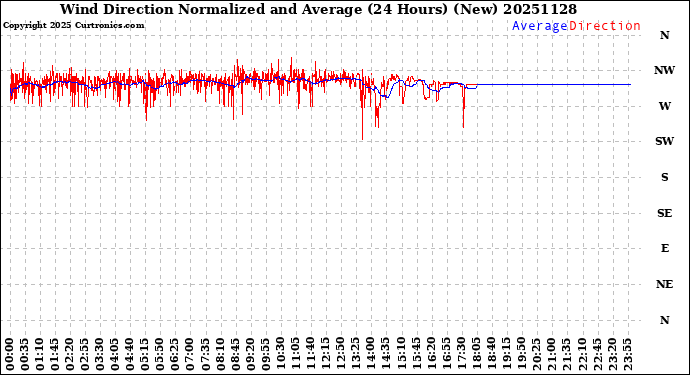The width and height of the screenshot is (690, 375).
Task: Click the 'SW' direction axis label
Action: tap(664, 141)
